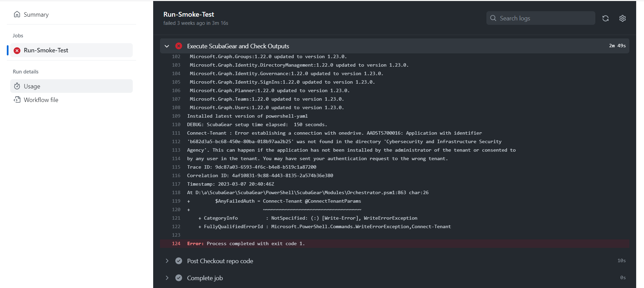Collapse the Execute ScubaGear and Check Outputs step
Screen dimensions: 644x288
click(x=167, y=46)
